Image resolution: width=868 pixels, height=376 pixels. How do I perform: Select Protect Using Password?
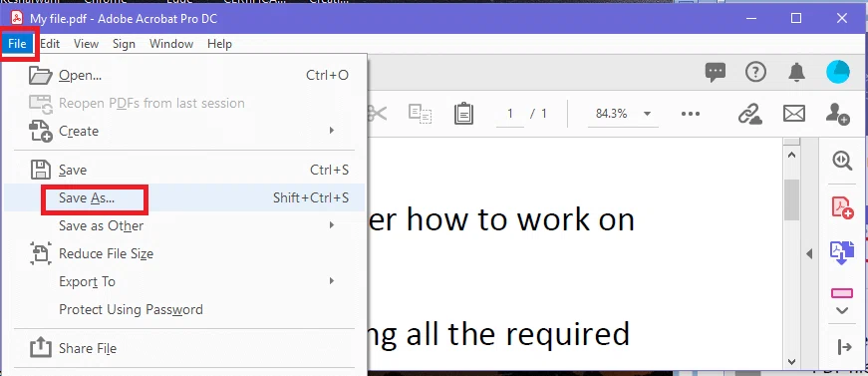point(183,309)
